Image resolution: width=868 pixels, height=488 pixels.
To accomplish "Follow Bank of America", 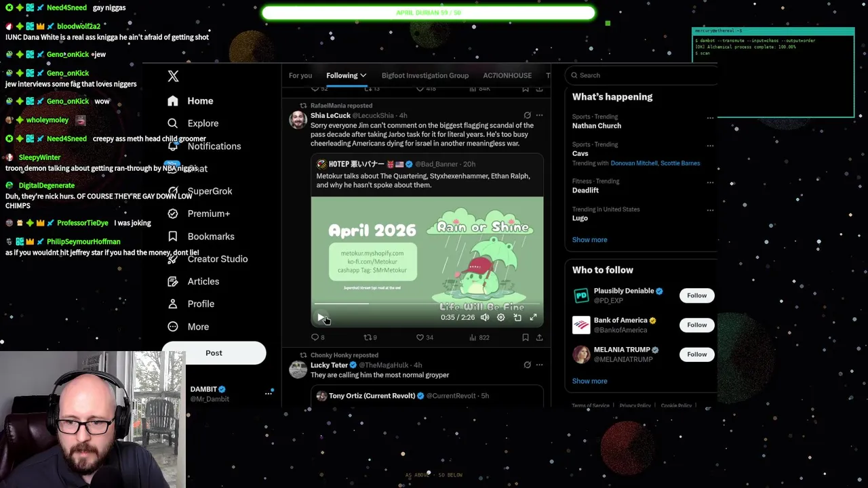I will click(696, 325).
